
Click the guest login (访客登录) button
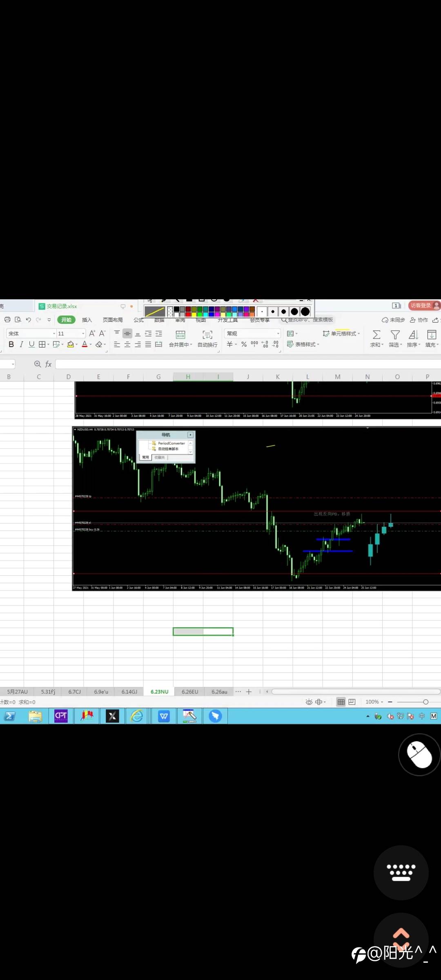click(x=421, y=305)
